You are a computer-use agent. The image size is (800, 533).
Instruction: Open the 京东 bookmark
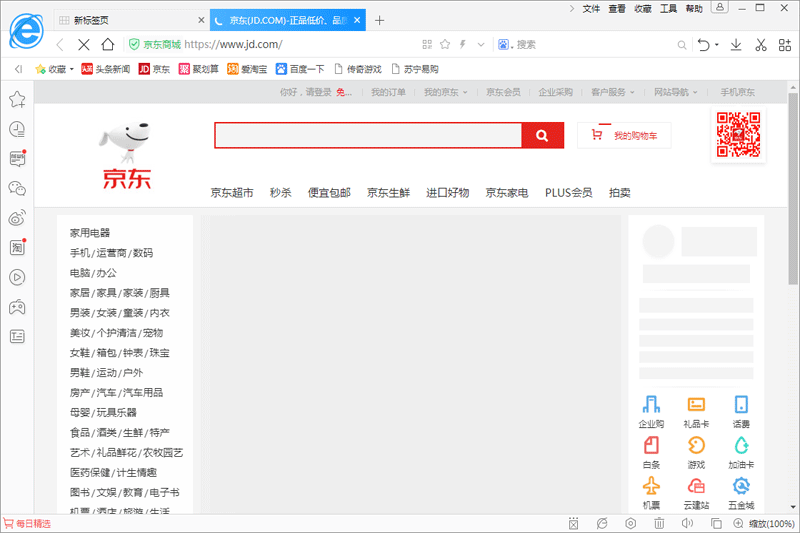coord(154,69)
